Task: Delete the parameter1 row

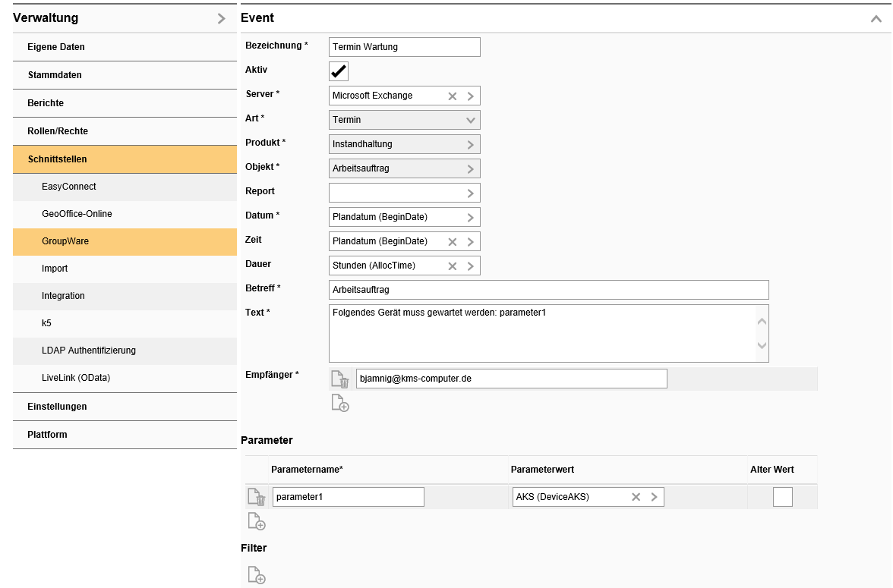Action: point(256,496)
